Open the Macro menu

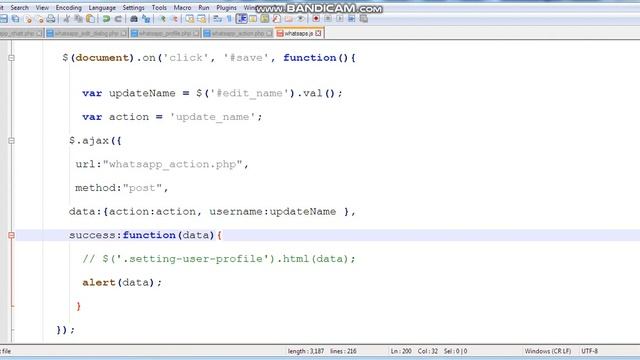pos(182,8)
